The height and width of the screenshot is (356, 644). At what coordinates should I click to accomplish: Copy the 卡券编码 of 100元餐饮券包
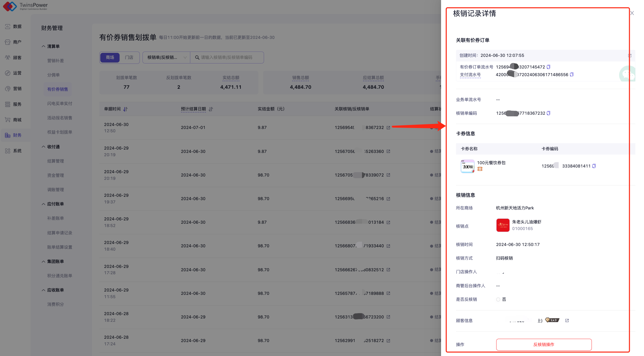click(594, 166)
